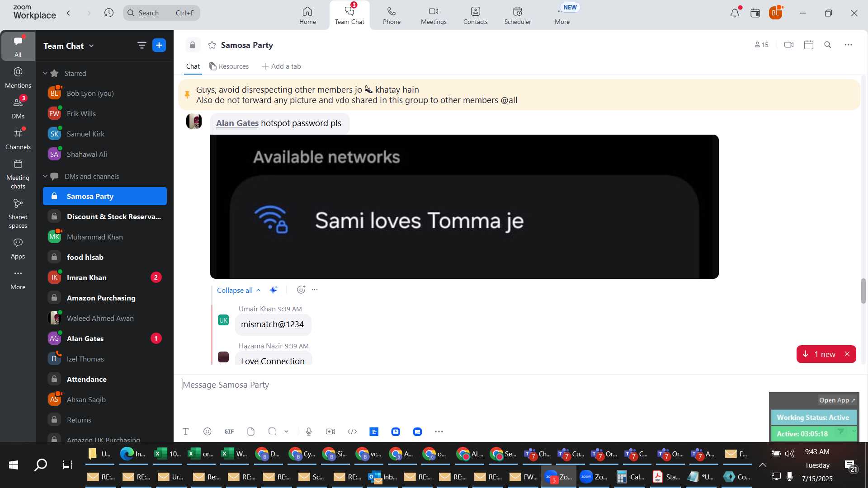Open the More tab marked NEW
868x488 pixels.
coord(562,15)
